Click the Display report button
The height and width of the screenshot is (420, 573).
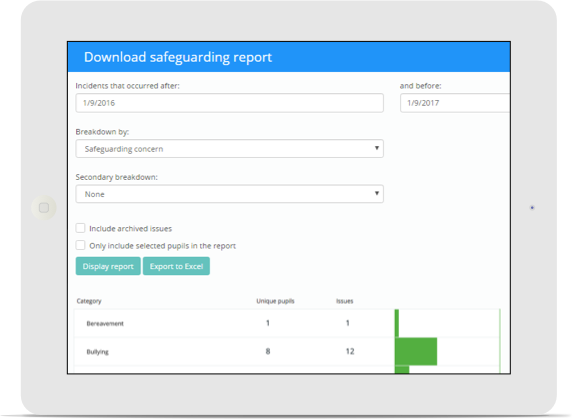point(108,266)
